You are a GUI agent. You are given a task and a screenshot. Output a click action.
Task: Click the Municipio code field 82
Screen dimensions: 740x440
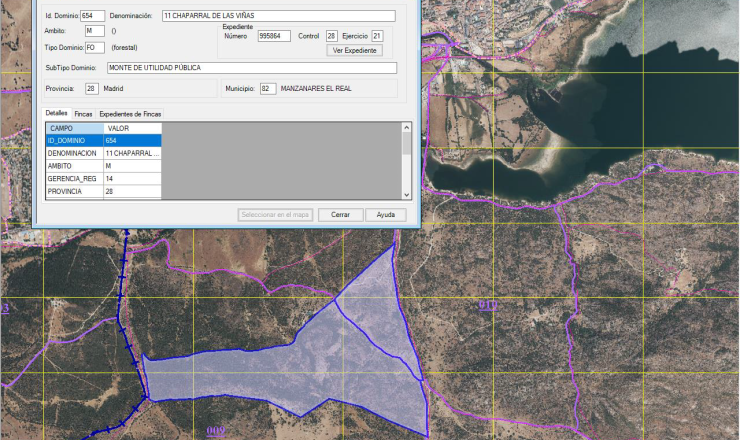click(268, 88)
